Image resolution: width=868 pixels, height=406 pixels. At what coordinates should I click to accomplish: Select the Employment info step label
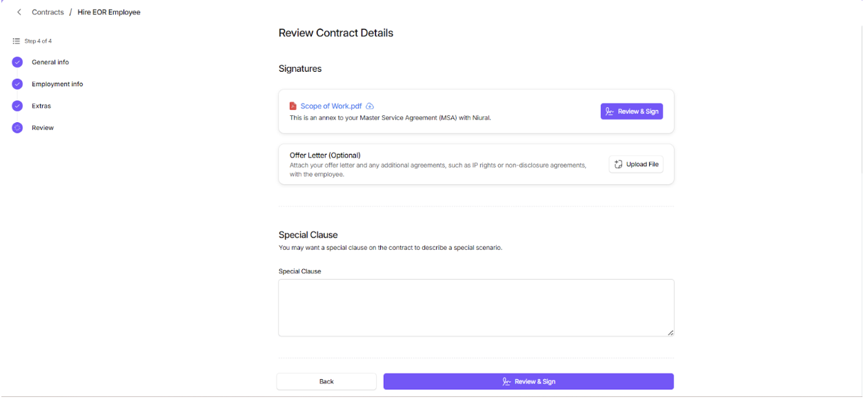57,84
